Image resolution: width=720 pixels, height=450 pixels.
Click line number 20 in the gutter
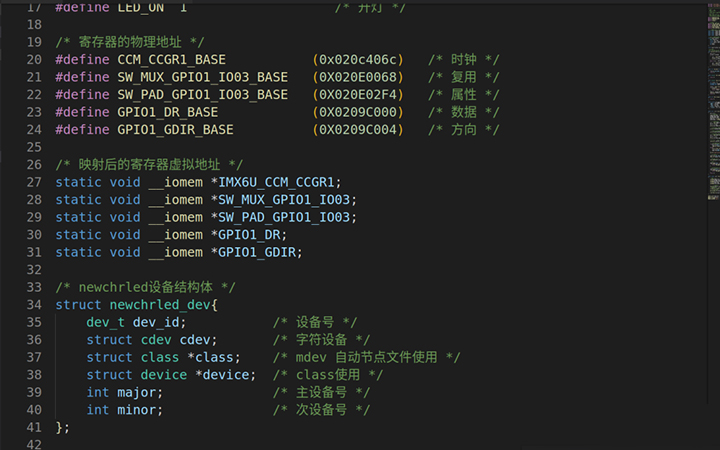35,60
